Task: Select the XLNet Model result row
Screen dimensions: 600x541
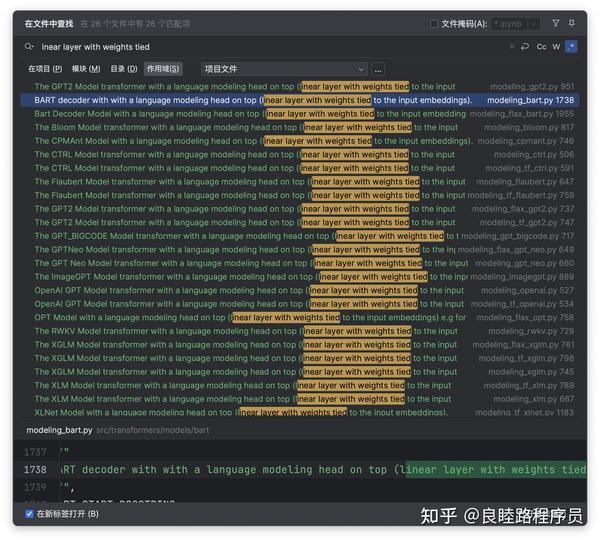Action: coord(300,412)
